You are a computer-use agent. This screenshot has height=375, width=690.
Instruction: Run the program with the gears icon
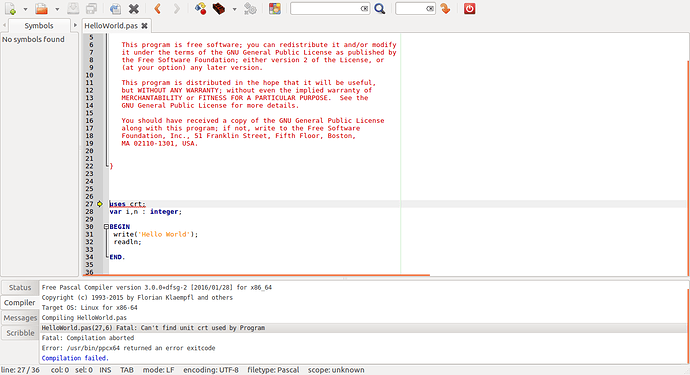point(250,9)
